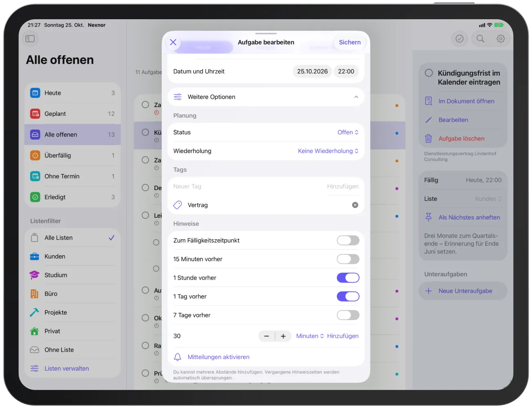Close the Aufgabe bearbeiten dialog
Viewport: 532px width, 408px height.
173,42
